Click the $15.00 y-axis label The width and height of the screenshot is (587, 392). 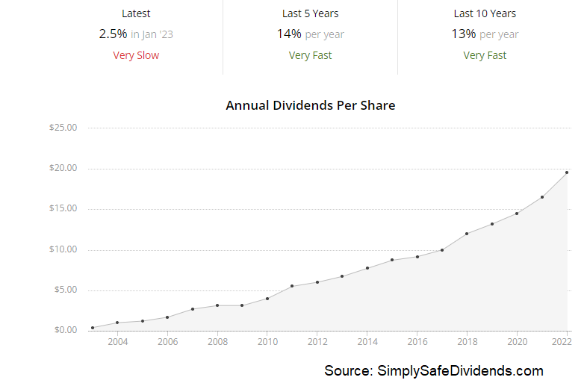63,208
